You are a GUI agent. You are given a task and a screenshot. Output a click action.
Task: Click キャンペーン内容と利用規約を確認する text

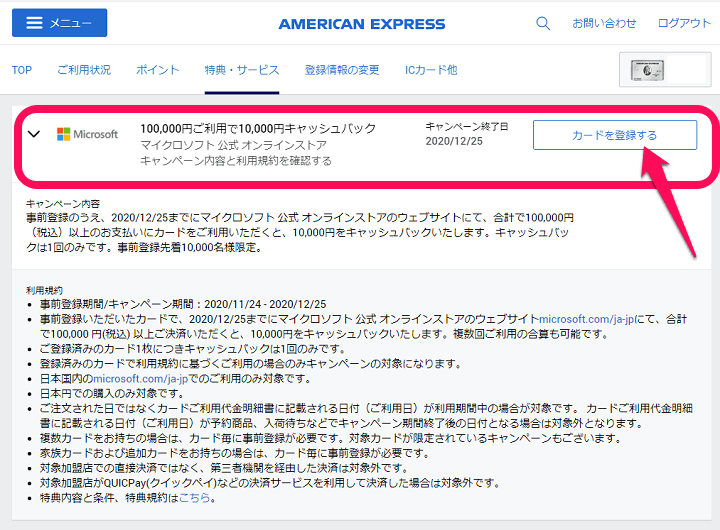coord(236,161)
